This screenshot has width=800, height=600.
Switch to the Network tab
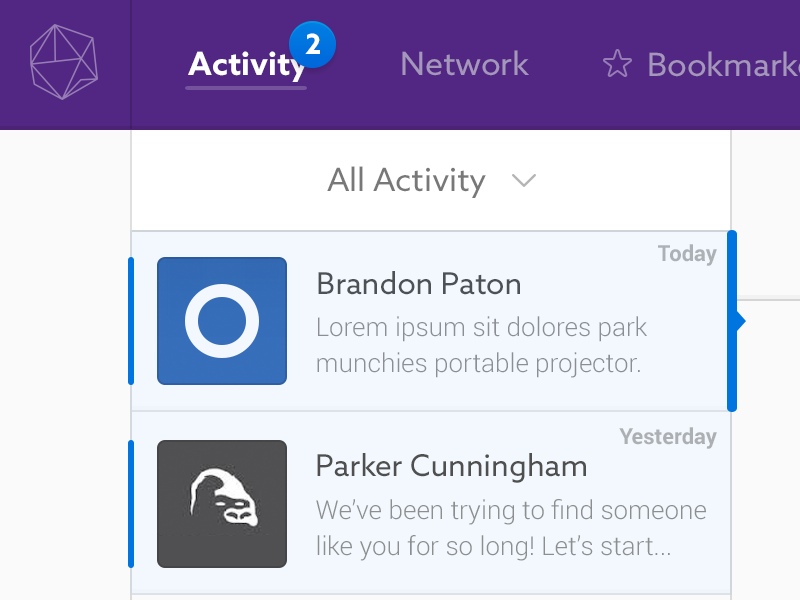coord(464,65)
